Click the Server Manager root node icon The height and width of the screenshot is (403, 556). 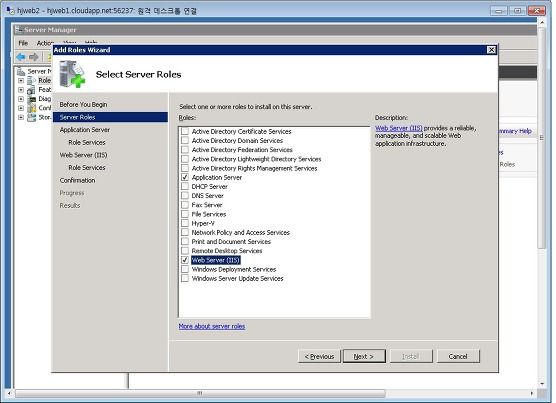(x=21, y=71)
